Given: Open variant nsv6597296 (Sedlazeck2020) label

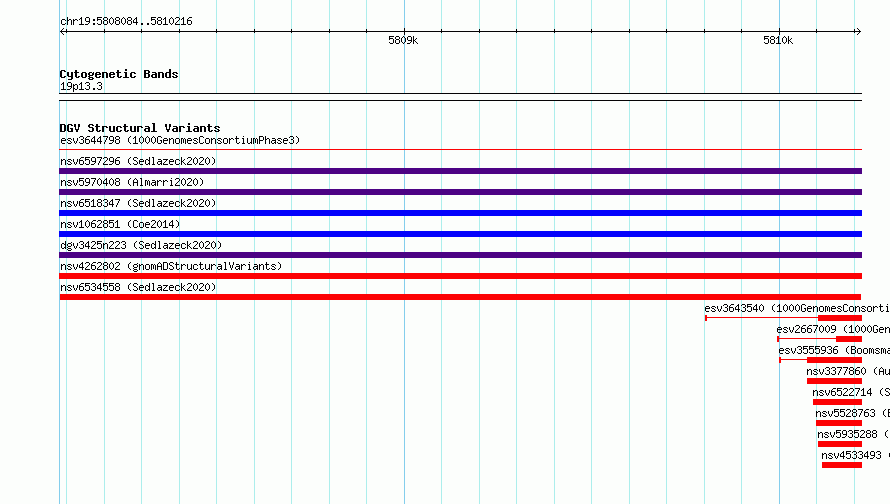Looking at the screenshot, I should [138, 161].
